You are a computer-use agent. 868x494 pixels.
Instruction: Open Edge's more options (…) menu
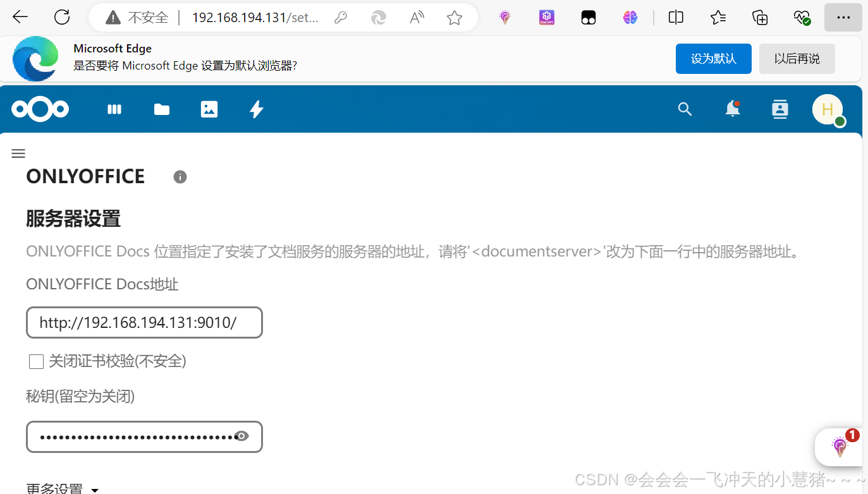point(843,17)
